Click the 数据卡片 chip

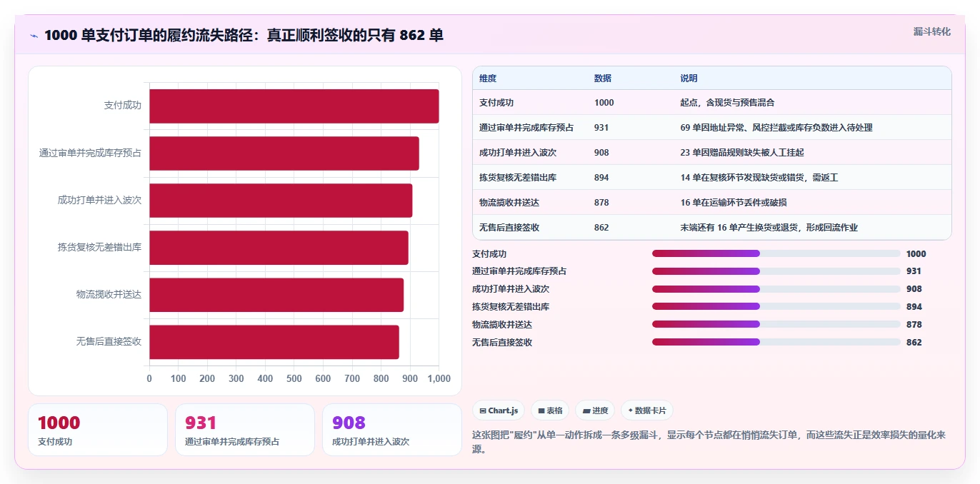click(x=646, y=410)
